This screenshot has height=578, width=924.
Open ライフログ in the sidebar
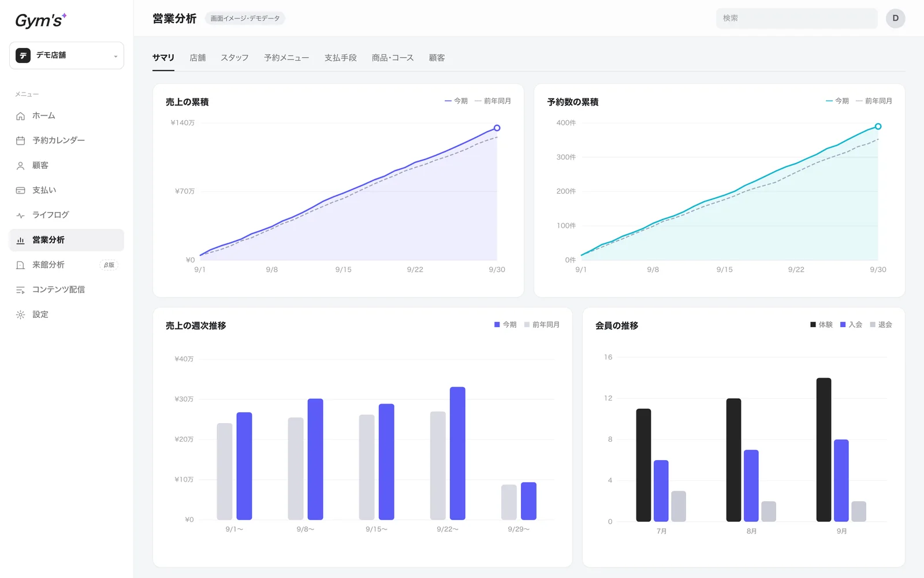66,215
